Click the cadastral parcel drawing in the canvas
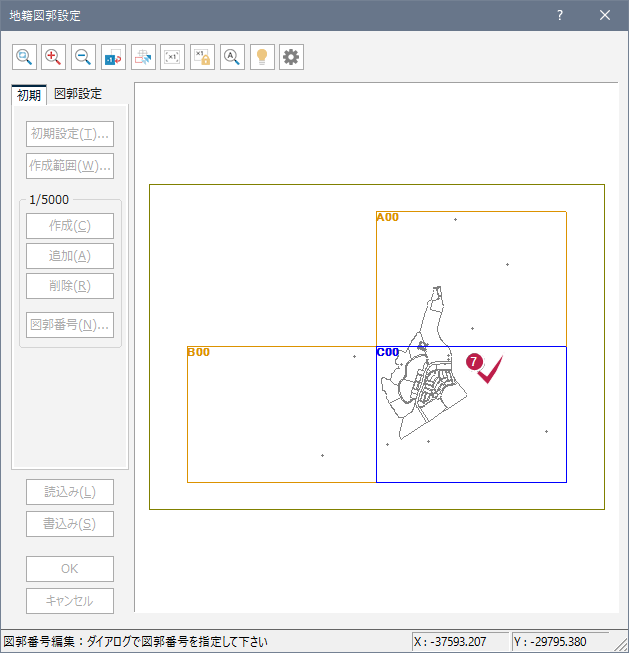 click(424, 363)
